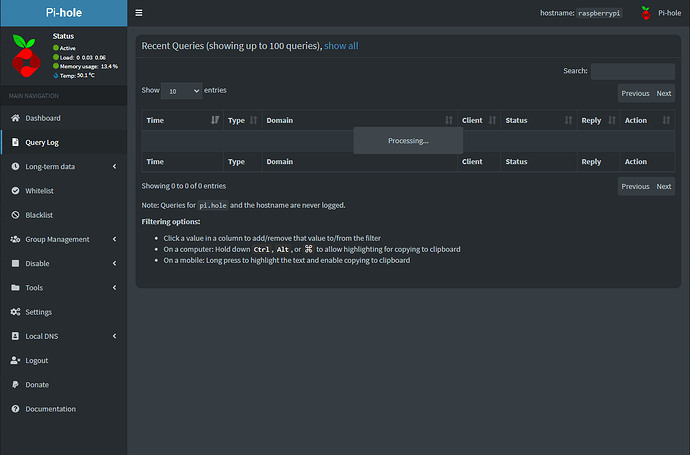
Task: Focus the Search input field
Action: tap(632, 71)
